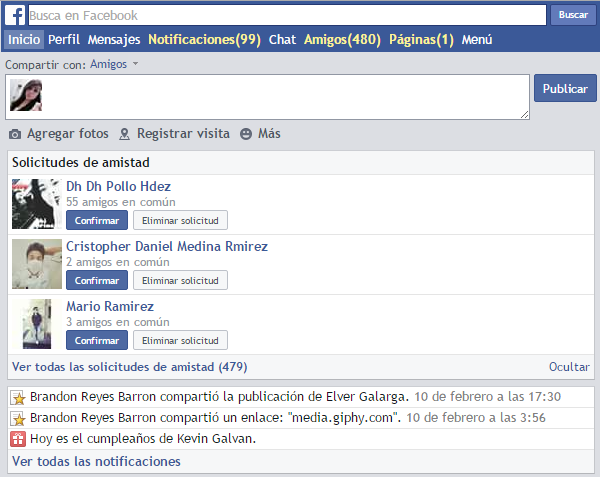Viewport: 600px width, 477px height.
Task: Open the Chat tab
Action: [282, 39]
